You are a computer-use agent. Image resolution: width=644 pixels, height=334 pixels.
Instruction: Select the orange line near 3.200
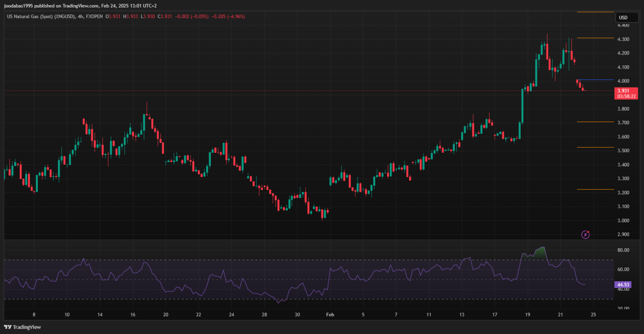click(595, 189)
